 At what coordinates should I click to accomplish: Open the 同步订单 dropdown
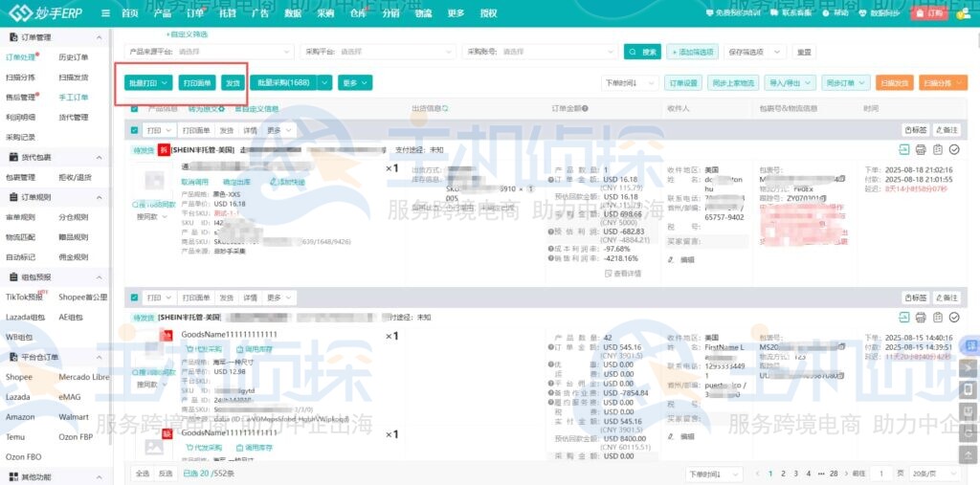(846, 82)
